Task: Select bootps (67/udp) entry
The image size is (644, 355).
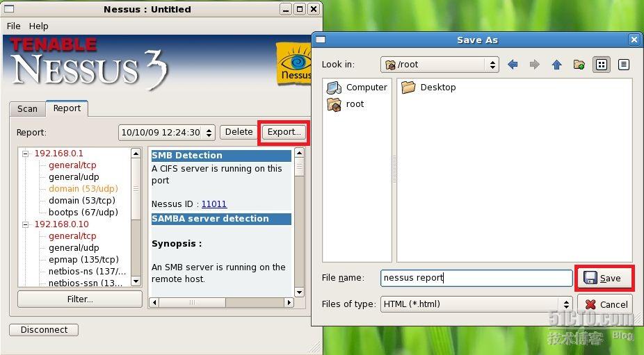Action: tap(83, 212)
